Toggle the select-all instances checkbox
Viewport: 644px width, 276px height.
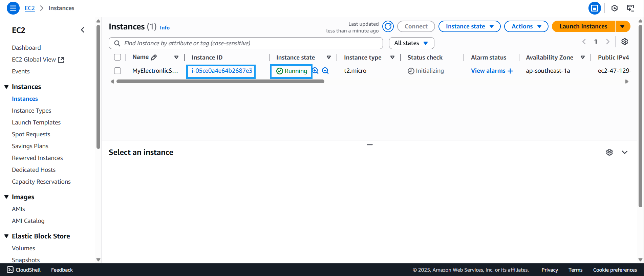[x=117, y=57]
